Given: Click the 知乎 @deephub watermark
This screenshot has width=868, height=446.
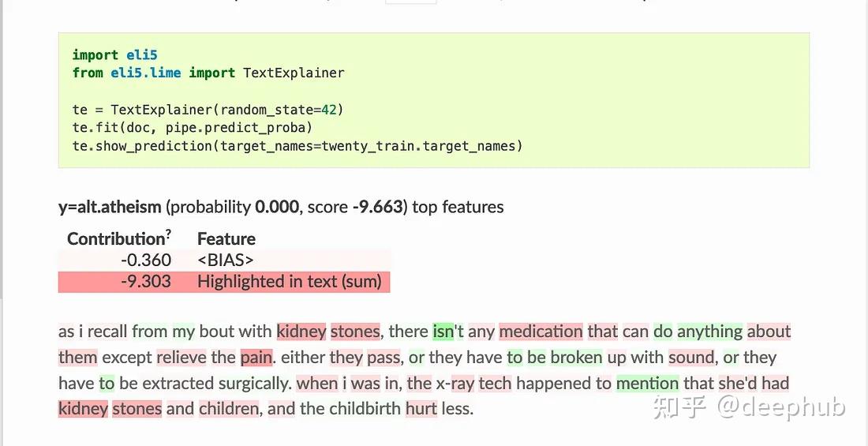Looking at the screenshot, I should (749, 408).
